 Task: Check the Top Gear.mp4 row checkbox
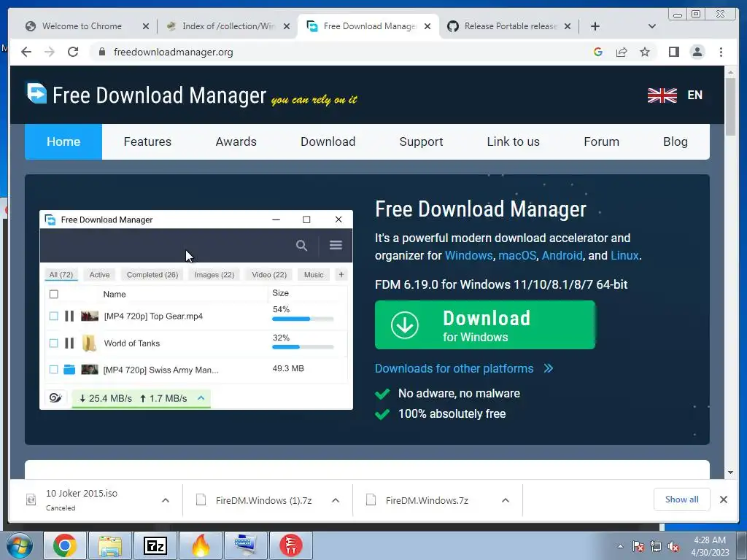click(54, 316)
